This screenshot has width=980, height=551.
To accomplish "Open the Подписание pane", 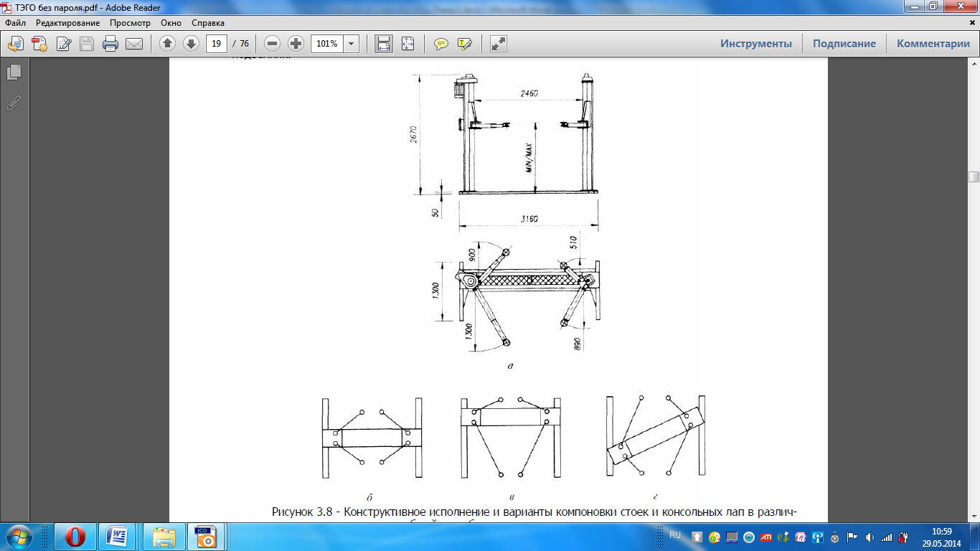I will 844,44.
